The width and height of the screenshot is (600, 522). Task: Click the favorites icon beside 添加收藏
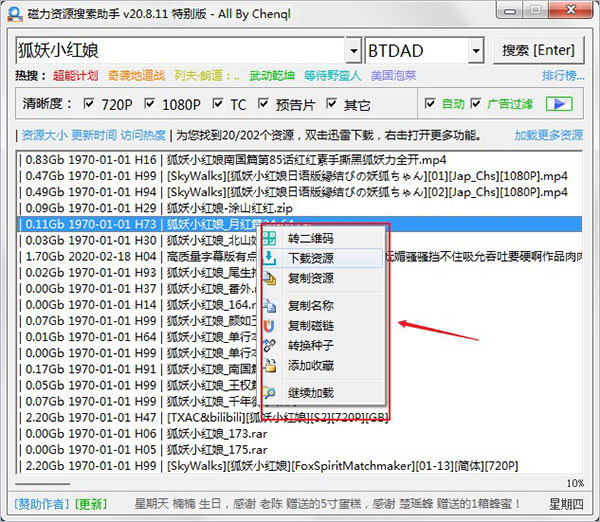click(x=270, y=365)
